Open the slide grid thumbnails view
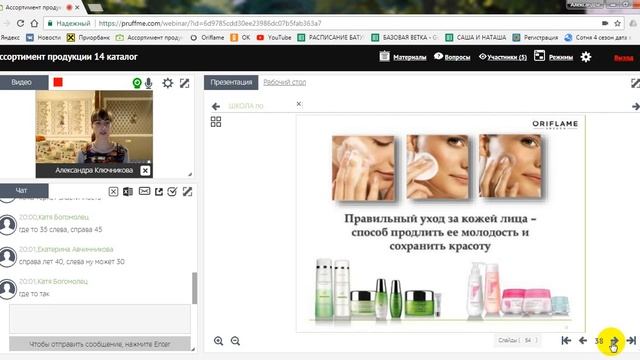 (216, 122)
